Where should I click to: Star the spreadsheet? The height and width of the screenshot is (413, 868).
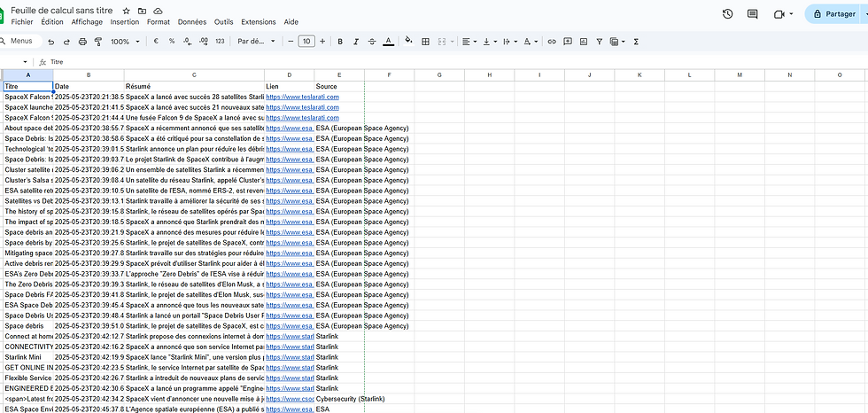click(126, 11)
